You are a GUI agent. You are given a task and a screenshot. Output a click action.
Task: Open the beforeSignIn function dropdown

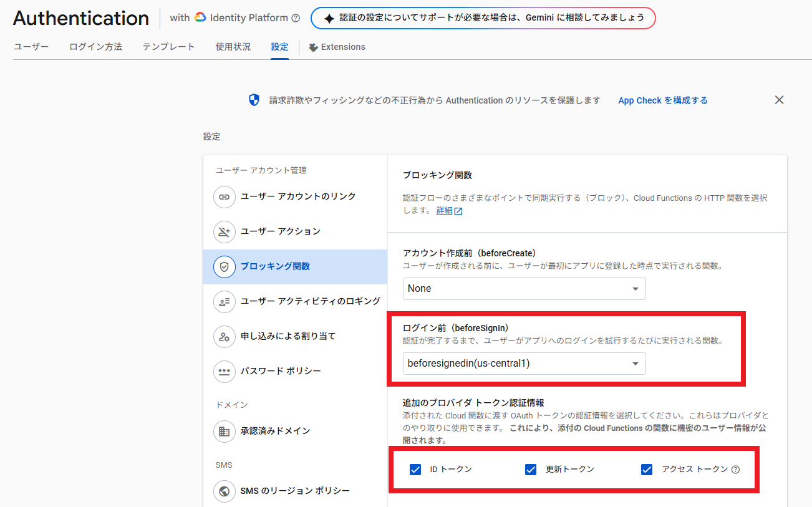[524, 364]
